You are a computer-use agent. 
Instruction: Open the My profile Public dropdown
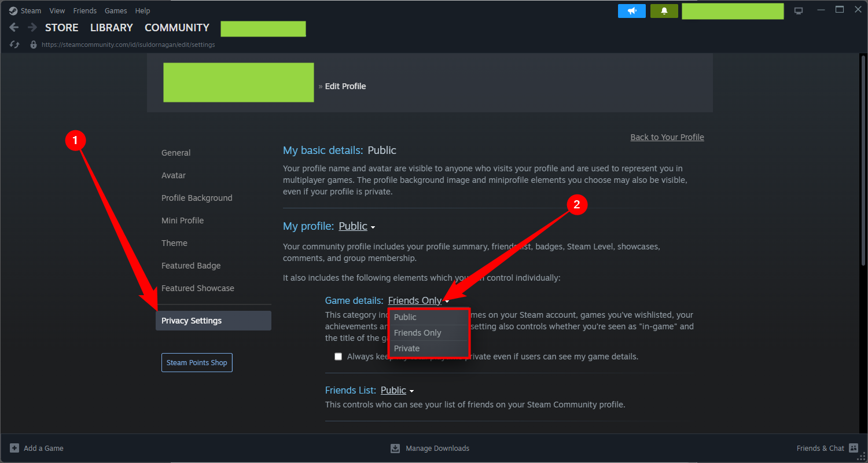pos(357,226)
